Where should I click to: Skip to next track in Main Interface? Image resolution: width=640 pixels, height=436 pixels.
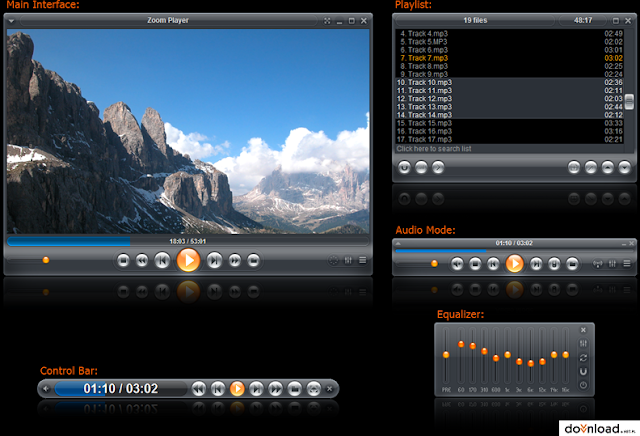tap(214, 260)
